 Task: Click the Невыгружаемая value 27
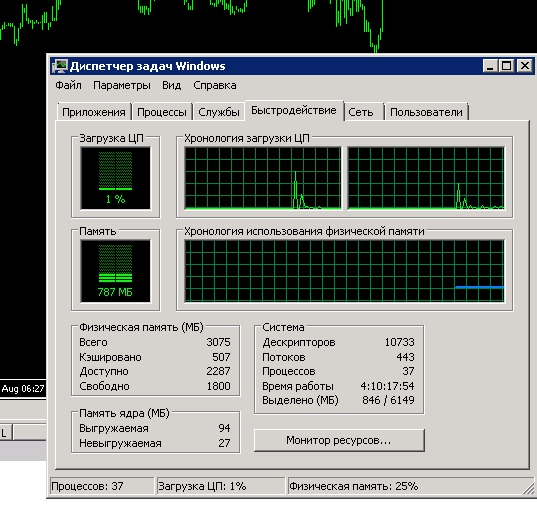[224, 443]
